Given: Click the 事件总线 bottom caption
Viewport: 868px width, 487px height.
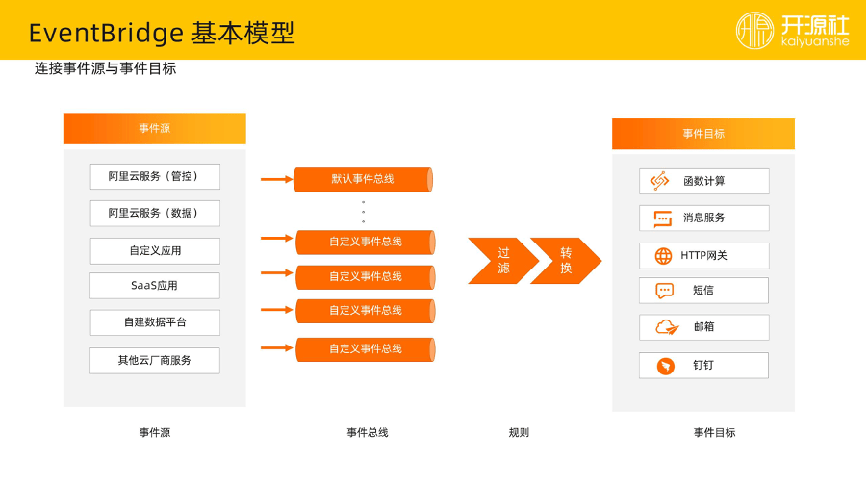Looking at the screenshot, I should click(x=368, y=433).
